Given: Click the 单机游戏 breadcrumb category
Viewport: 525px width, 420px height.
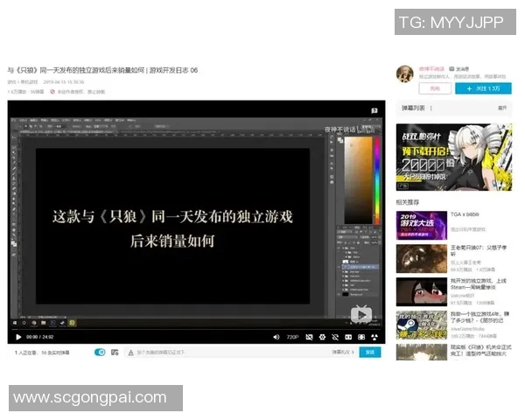Looking at the screenshot, I should 29,82.
